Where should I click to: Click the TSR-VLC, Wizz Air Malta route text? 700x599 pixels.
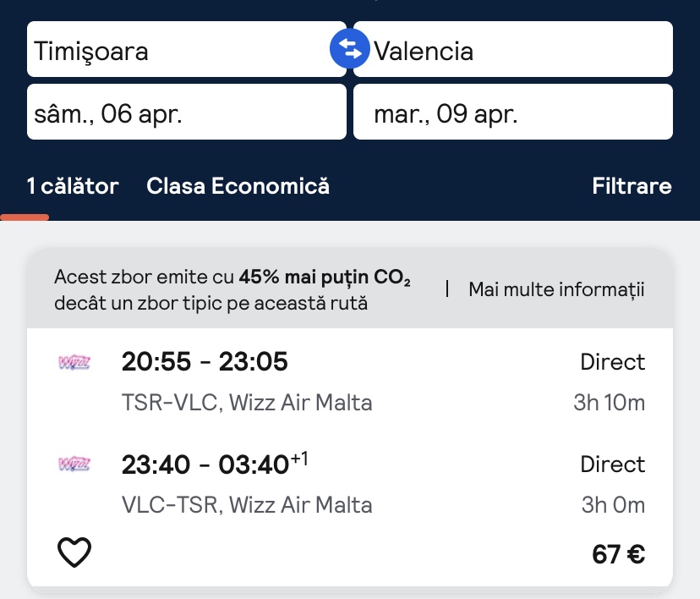247,403
